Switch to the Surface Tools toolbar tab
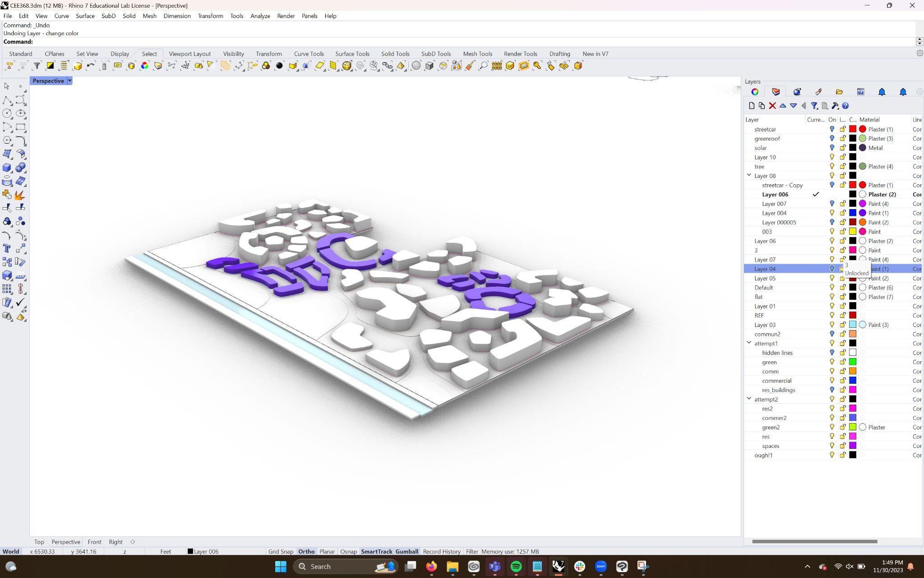This screenshot has height=578, width=924. [x=352, y=54]
